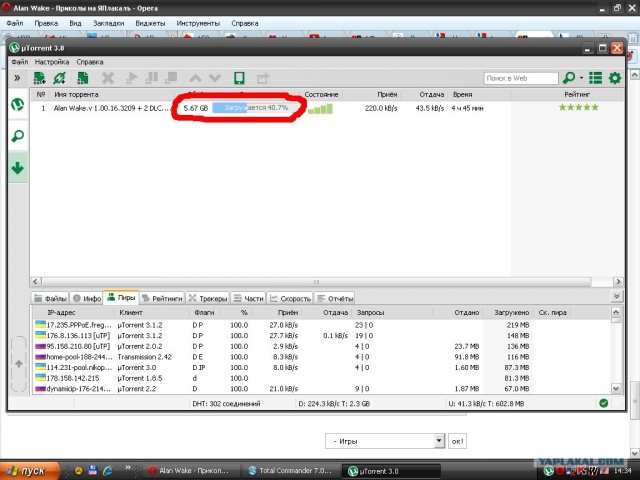This screenshot has width=640, height=480.
Task: Click the пуск Start button
Action: (29, 471)
